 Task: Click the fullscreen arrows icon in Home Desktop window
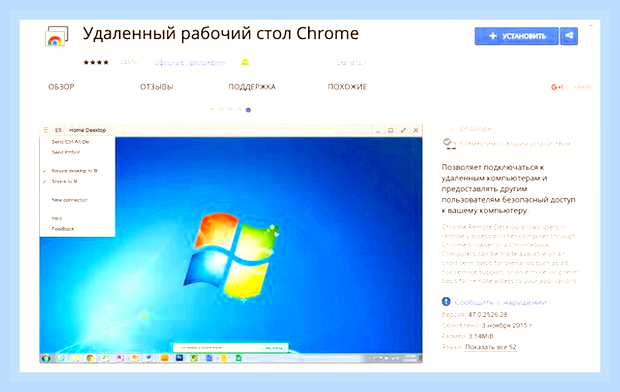pyautogui.click(x=403, y=130)
